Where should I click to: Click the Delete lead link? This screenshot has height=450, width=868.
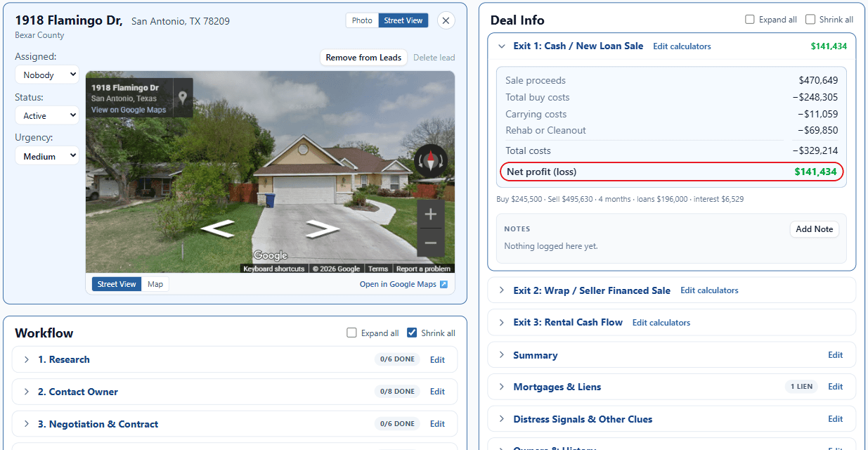(434, 58)
